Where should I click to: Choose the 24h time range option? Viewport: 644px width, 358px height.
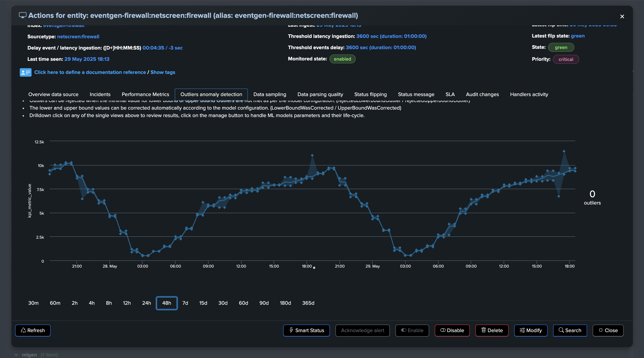pyautogui.click(x=146, y=303)
